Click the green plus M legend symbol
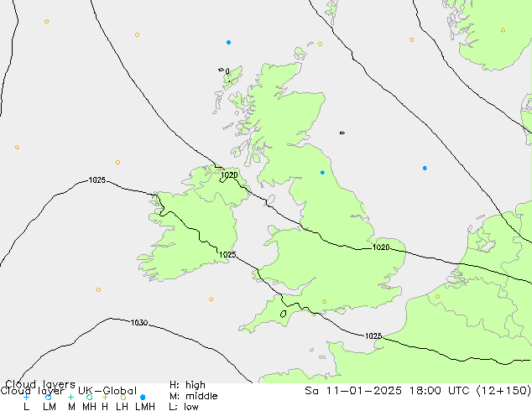Screen dimensions: 532x411 tap(70, 397)
